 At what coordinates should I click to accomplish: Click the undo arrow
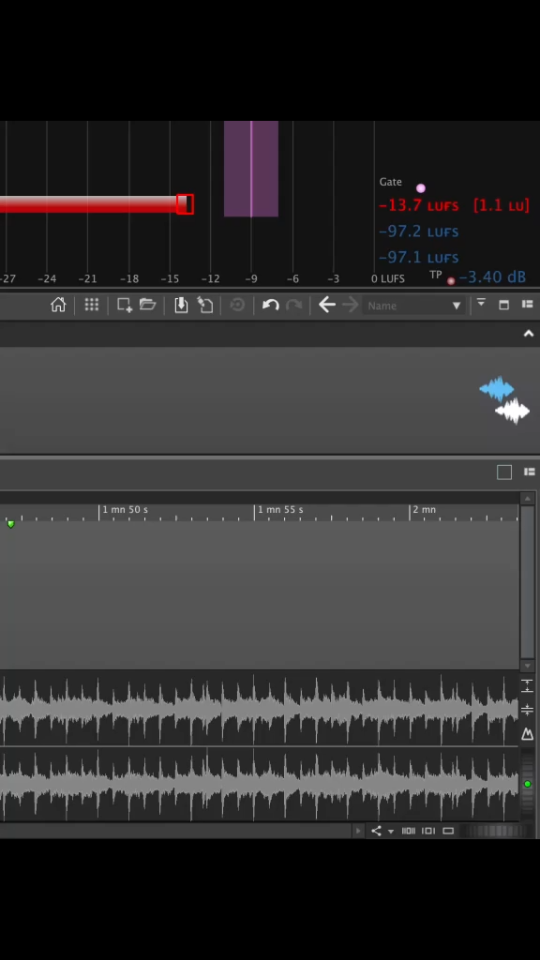click(x=271, y=304)
